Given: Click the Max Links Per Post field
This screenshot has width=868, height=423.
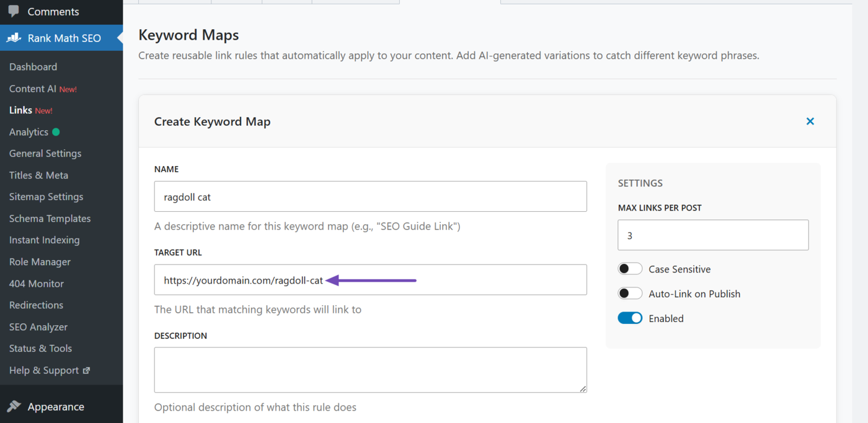Looking at the screenshot, I should tap(713, 235).
